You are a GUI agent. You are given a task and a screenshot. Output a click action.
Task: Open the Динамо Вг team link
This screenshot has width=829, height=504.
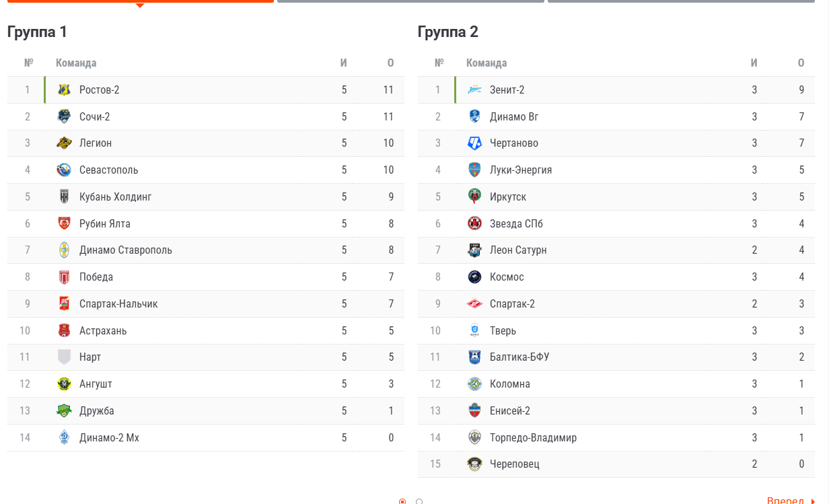pos(514,116)
